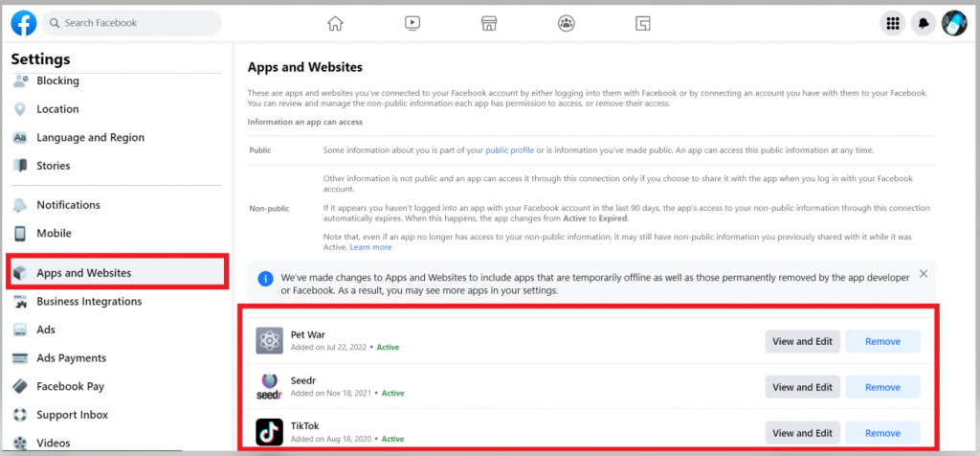
Task: Follow the public profile link
Action: tap(509, 151)
